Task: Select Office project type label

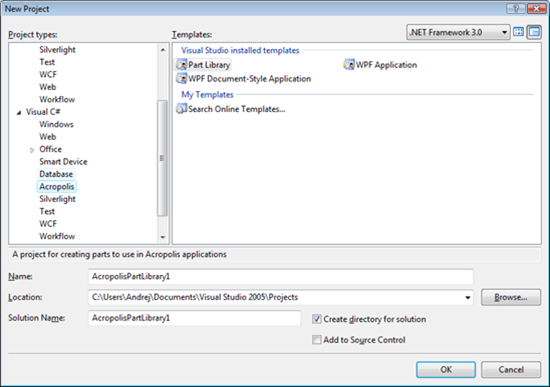Action: pyautogui.click(x=51, y=149)
